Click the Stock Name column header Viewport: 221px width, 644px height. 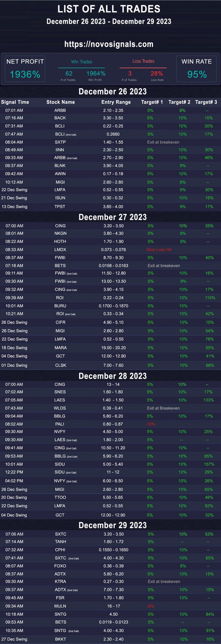(x=60, y=102)
